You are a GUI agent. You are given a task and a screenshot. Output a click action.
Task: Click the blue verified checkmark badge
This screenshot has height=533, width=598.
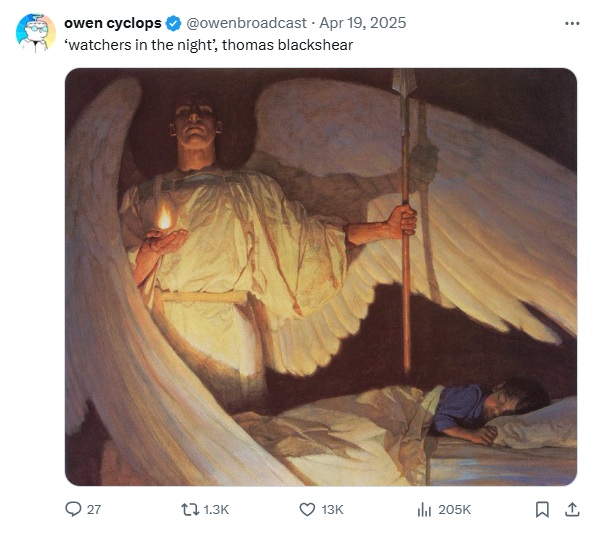pyautogui.click(x=173, y=23)
